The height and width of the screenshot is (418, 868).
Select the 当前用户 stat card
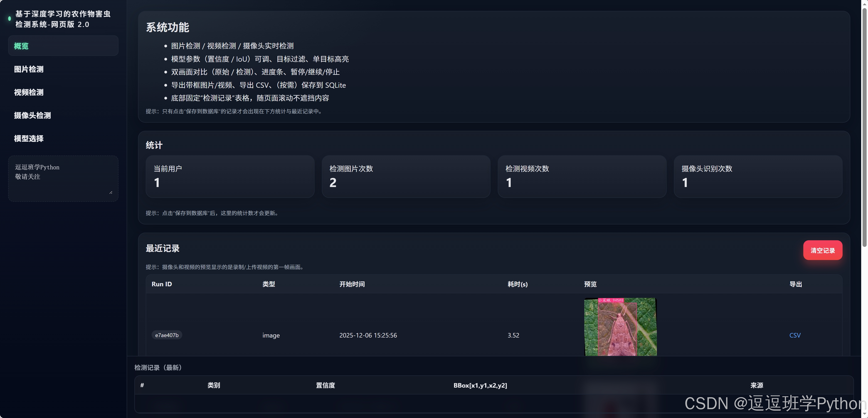tap(230, 176)
